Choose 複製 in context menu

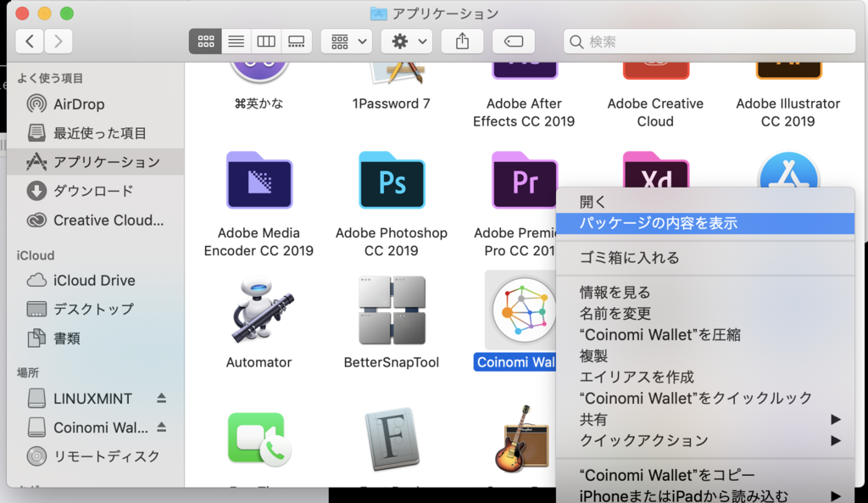pos(705,355)
